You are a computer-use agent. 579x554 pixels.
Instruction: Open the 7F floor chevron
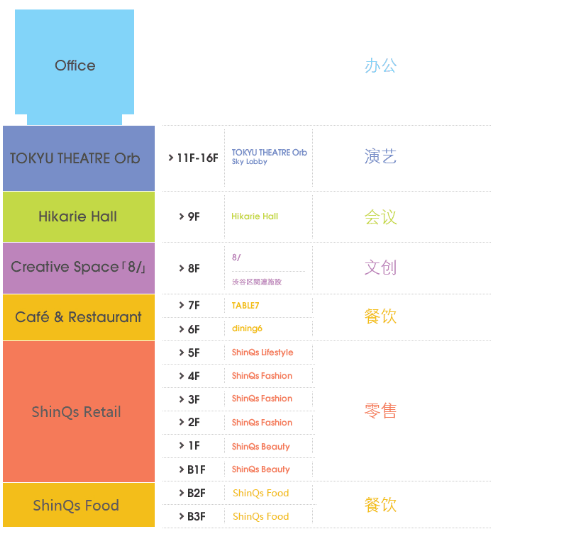181,305
